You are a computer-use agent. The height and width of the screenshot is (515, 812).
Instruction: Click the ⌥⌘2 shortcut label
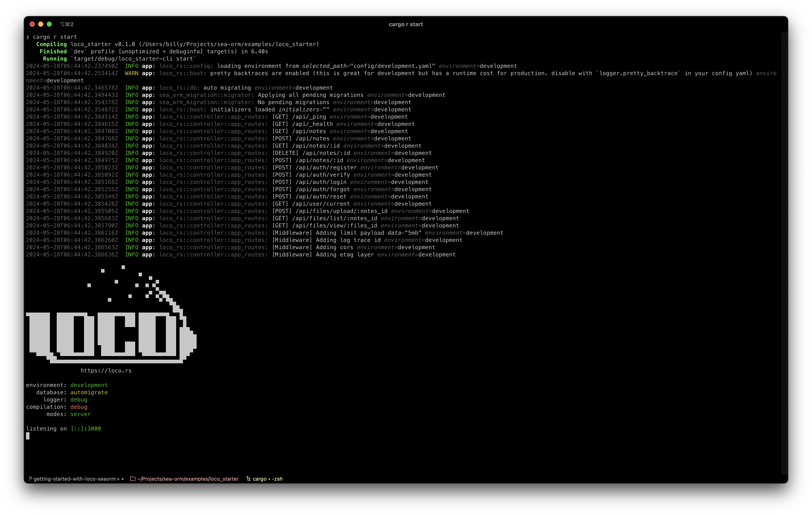click(x=67, y=24)
